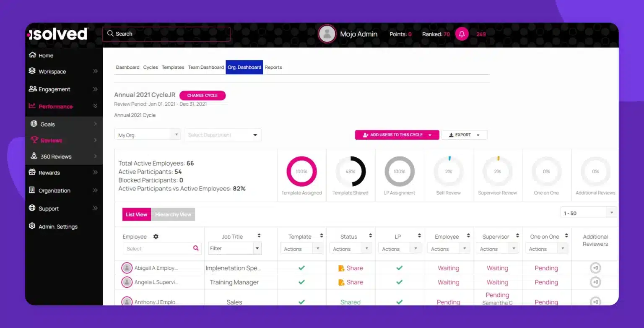Click the notification bell icon
644x328 pixels.
tap(462, 34)
